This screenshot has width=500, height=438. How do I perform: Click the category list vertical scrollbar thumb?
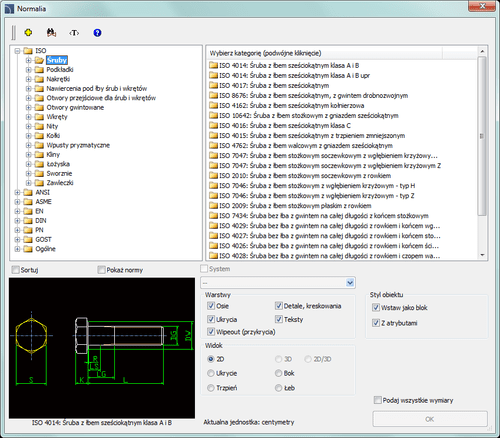[x=482, y=136]
